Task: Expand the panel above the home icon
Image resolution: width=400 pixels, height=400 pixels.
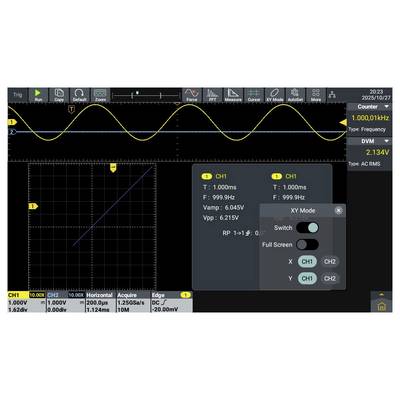Action: tap(381, 294)
